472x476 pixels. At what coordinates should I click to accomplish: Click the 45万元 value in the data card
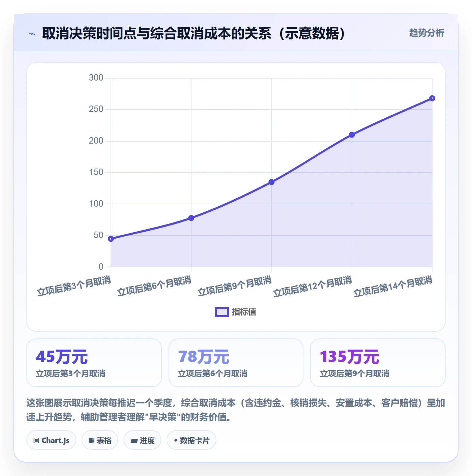[62, 357]
